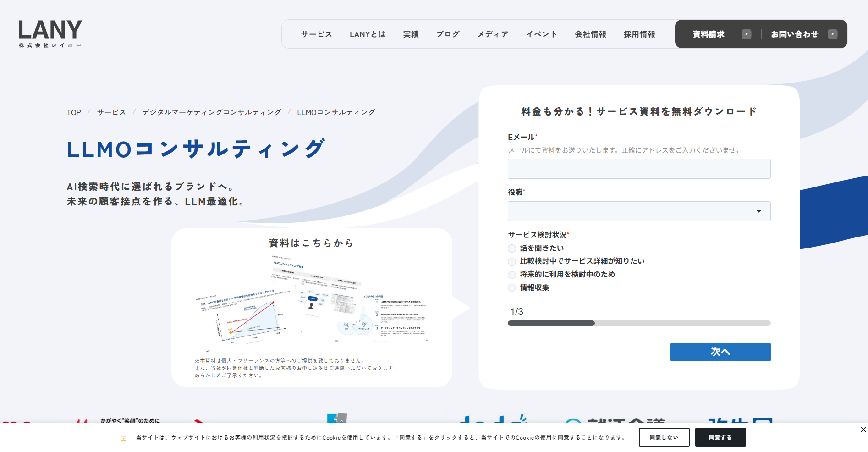Navigate to the ブログ menu item
This screenshot has height=452, width=868.
point(448,33)
